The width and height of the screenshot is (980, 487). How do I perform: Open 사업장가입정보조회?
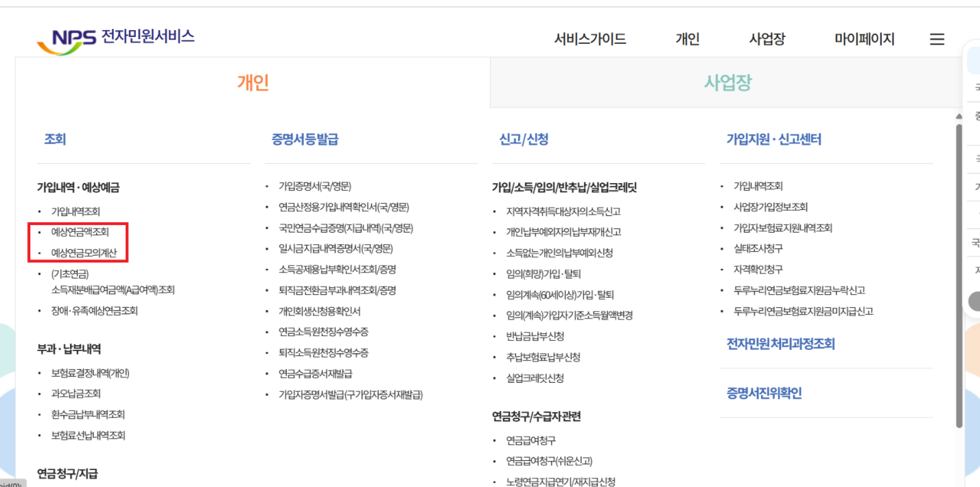pyautogui.click(x=771, y=207)
